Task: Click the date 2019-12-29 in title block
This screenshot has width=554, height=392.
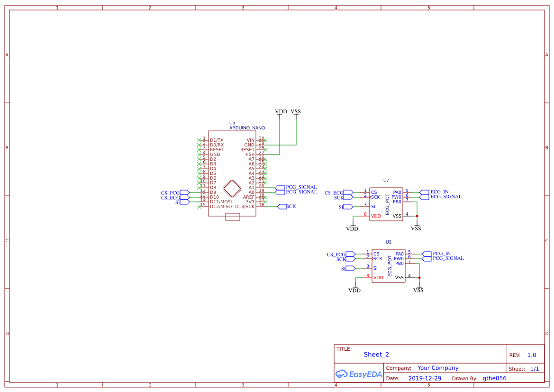Action: [x=424, y=378]
